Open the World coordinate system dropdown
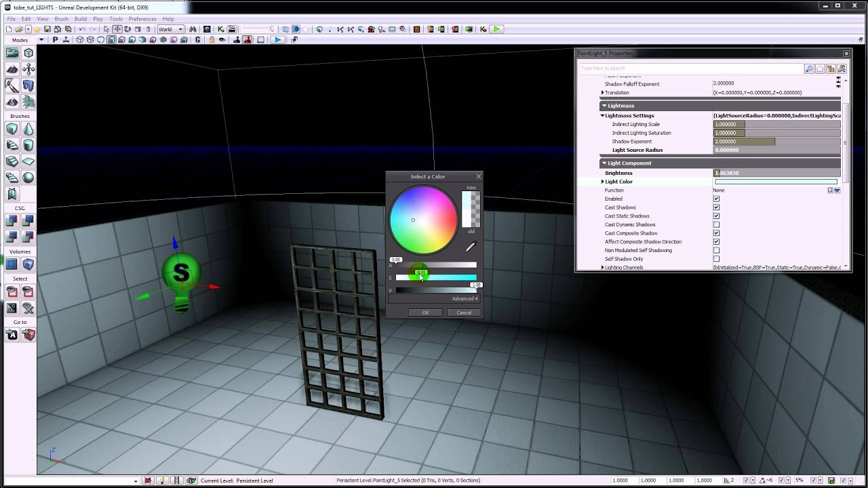 pyautogui.click(x=170, y=29)
